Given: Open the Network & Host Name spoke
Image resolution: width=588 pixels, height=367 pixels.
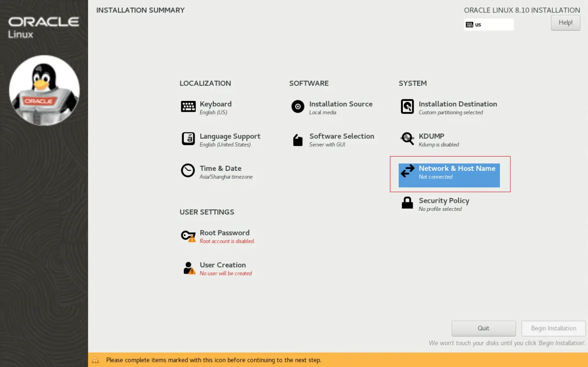Looking at the screenshot, I should (457, 169).
